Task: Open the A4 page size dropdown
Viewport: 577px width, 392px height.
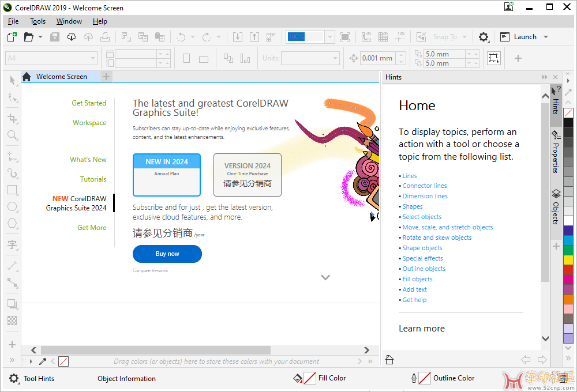Action: click(x=93, y=58)
